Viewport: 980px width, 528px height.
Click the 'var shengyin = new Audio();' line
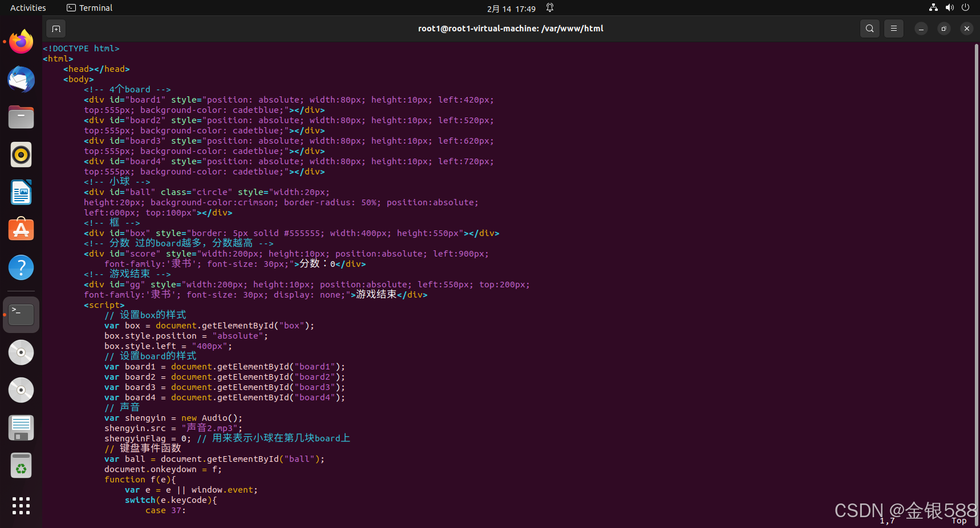pos(173,418)
